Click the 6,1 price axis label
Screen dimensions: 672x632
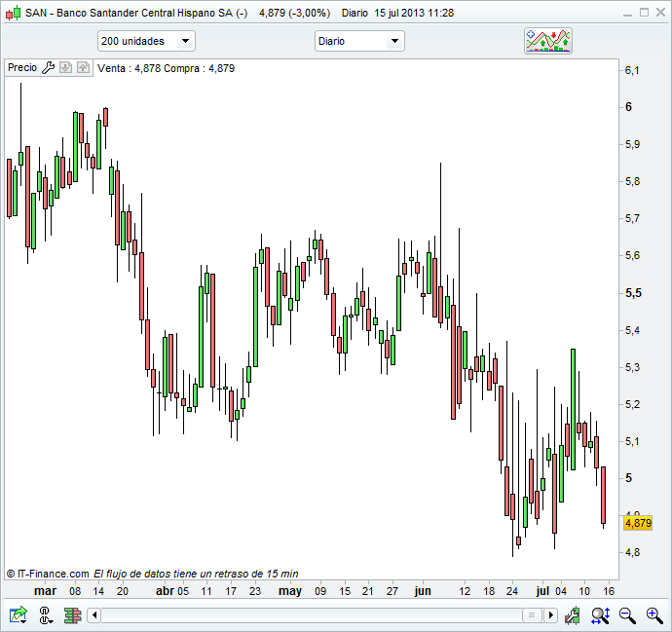[x=632, y=70]
